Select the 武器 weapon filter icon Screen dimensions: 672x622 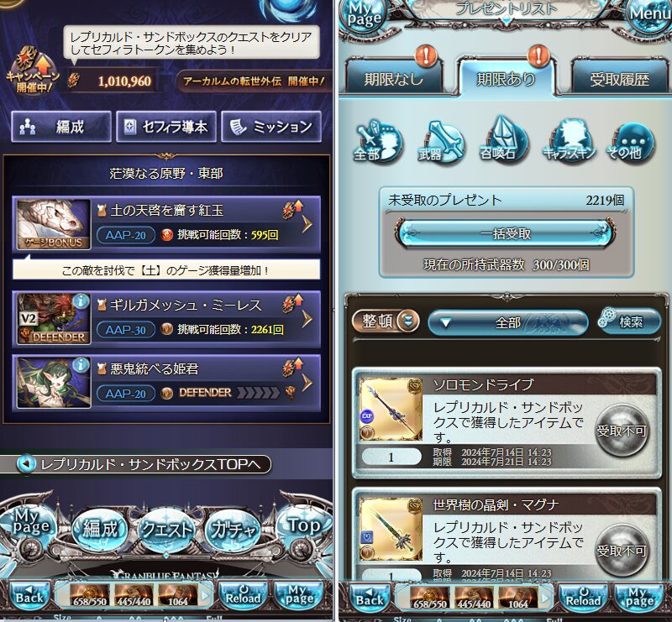click(440, 142)
